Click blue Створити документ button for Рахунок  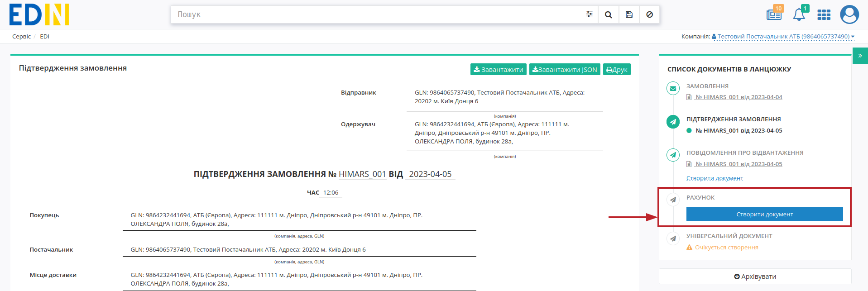764,214
